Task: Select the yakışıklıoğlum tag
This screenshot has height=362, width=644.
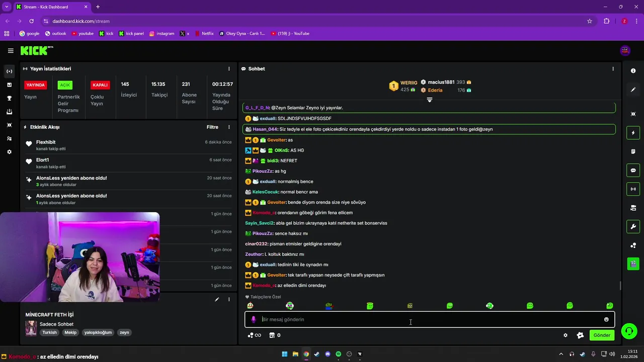Action: click(98, 332)
